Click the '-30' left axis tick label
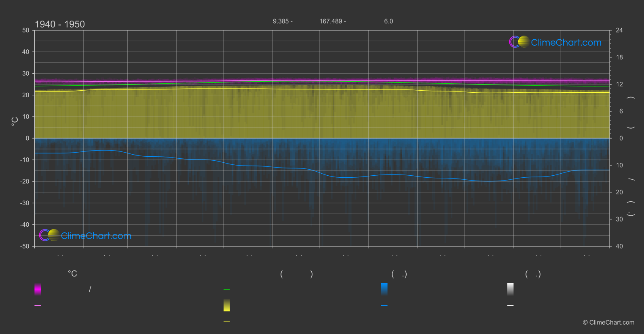This screenshot has height=334, width=644. tap(25, 203)
